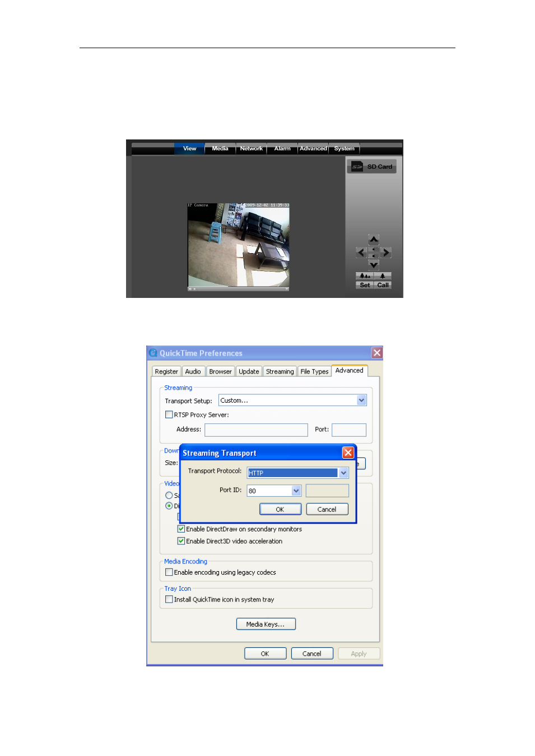Screen dimensions: 535x756
Task: Close the Streaming Transport dialog
Action: pyautogui.click(x=348, y=452)
